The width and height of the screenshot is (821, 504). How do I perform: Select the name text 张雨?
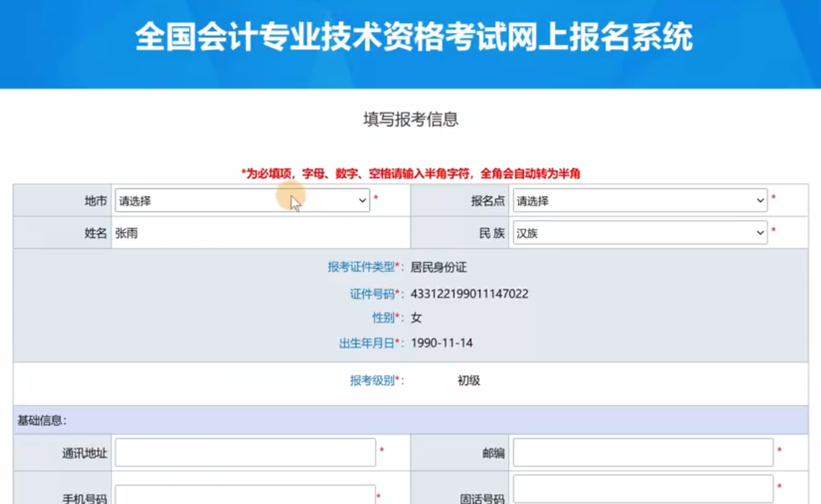click(126, 233)
